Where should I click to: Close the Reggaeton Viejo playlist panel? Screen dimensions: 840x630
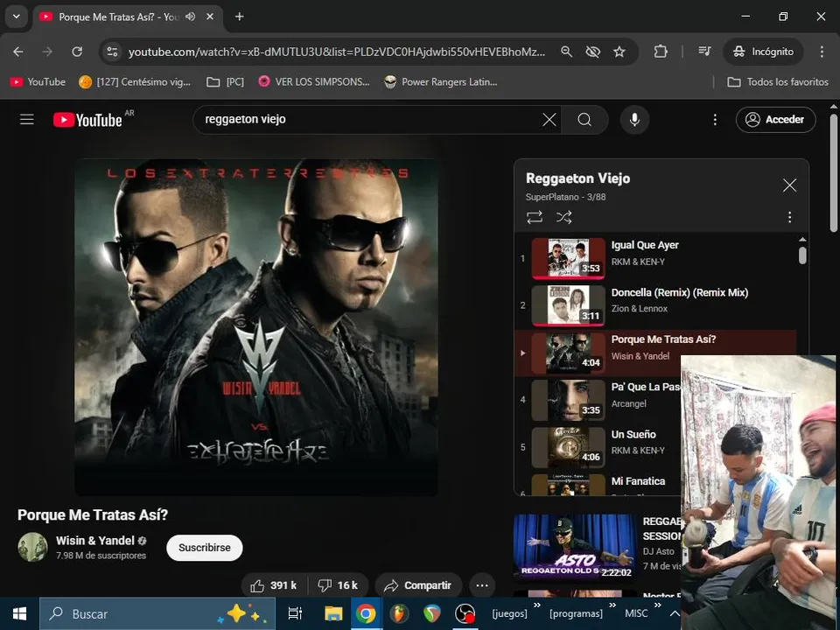pyautogui.click(x=789, y=185)
